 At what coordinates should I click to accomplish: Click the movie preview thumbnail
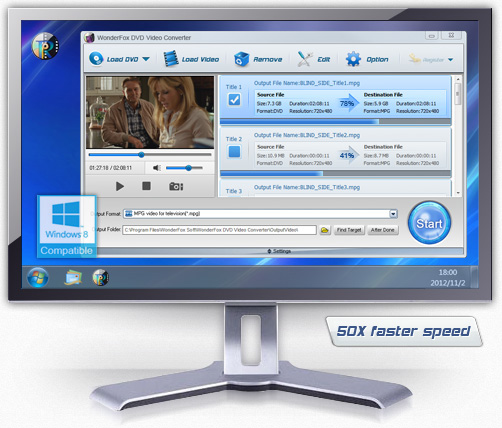(150, 112)
